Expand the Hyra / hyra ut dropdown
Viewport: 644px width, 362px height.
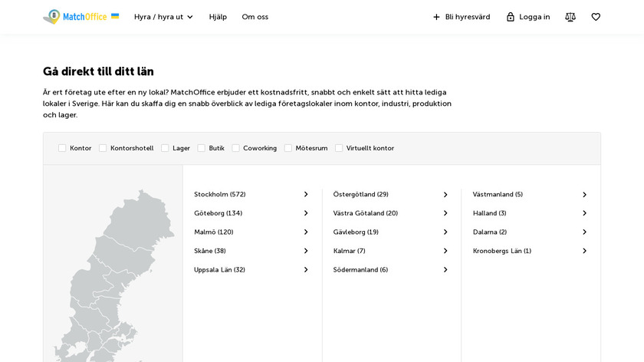(163, 17)
